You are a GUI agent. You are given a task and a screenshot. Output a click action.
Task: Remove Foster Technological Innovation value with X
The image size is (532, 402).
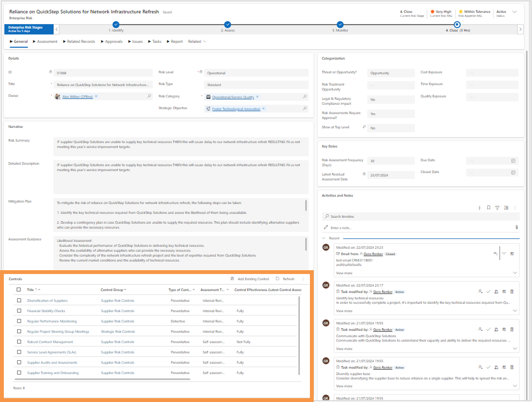(x=264, y=108)
